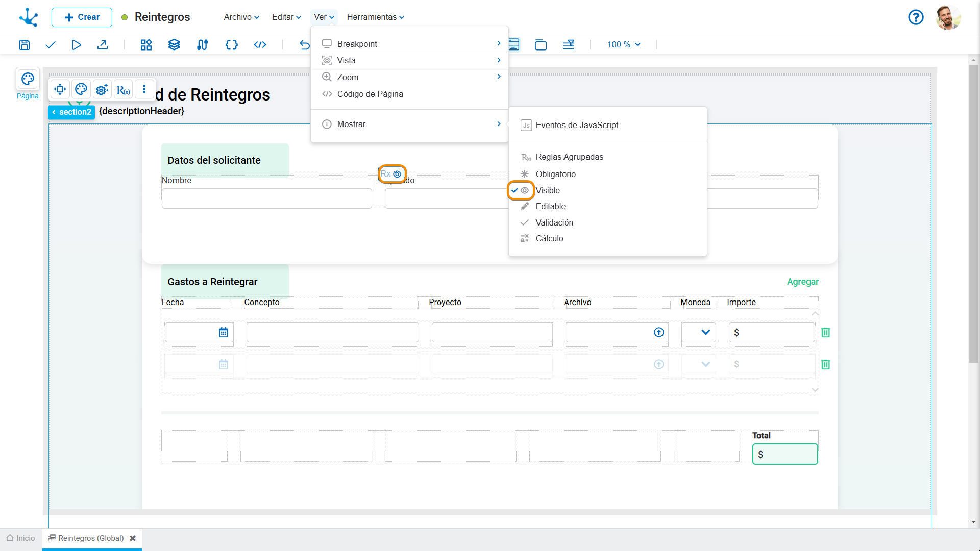Click the Agregar link
980x551 pixels.
click(802, 282)
